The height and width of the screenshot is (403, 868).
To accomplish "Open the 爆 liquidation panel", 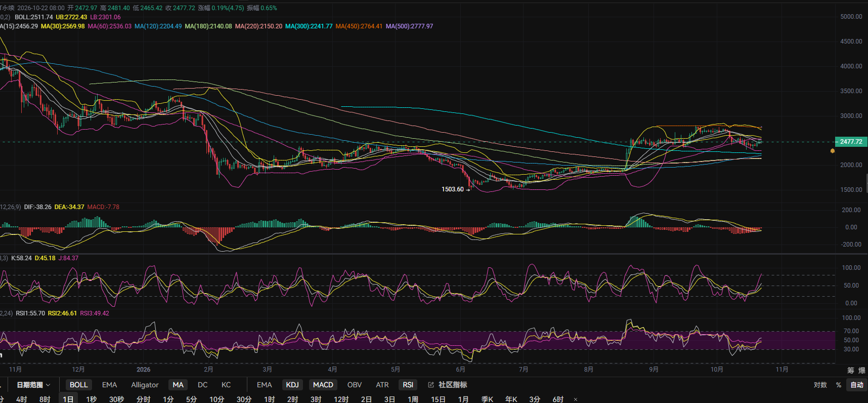I will (x=862, y=371).
